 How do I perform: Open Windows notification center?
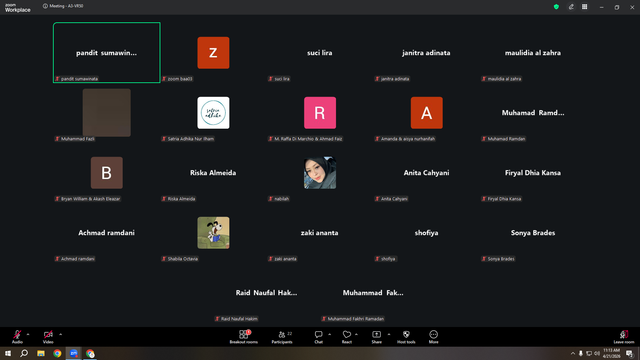point(629,353)
